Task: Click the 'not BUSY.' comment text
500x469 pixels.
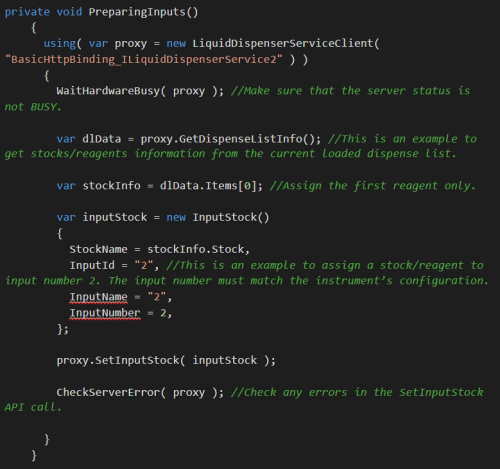Action: coord(33,107)
